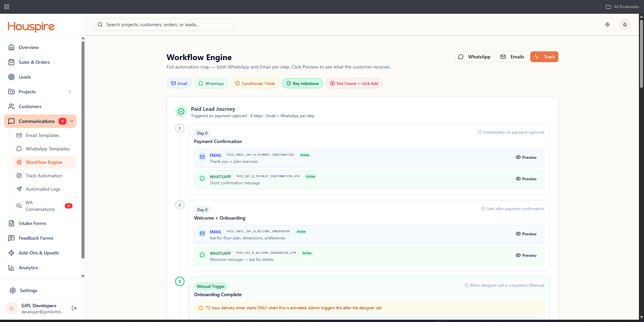Click the GIPL Developers profile avatar
Image resolution: width=644 pixels, height=322 pixels.
11,308
